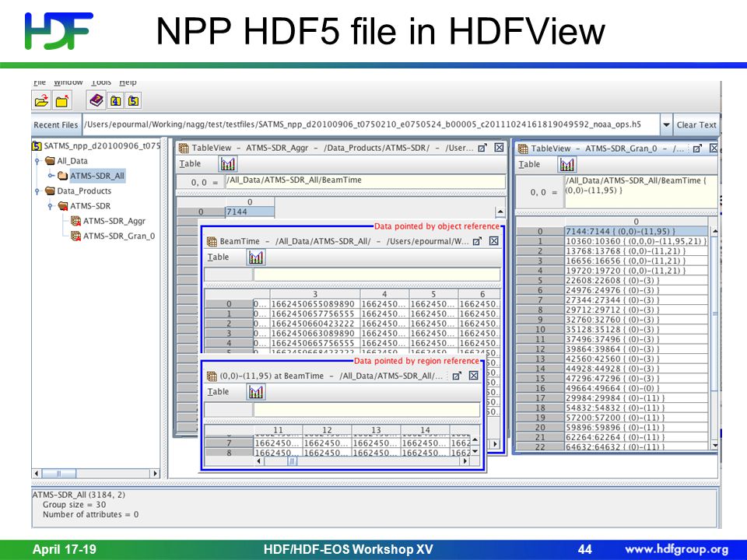Open Table menu in ATMS-SDR_Aggr window
747x560 pixels.
click(190, 164)
